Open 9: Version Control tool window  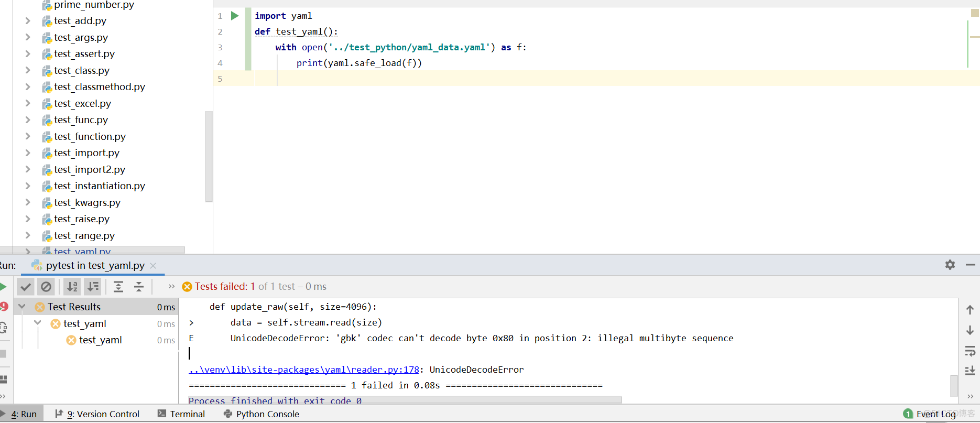pyautogui.click(x=97, y=414)
